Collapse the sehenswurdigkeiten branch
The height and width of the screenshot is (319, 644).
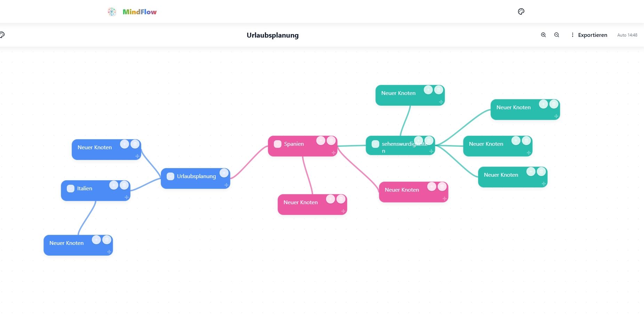[x=375, y=144]
